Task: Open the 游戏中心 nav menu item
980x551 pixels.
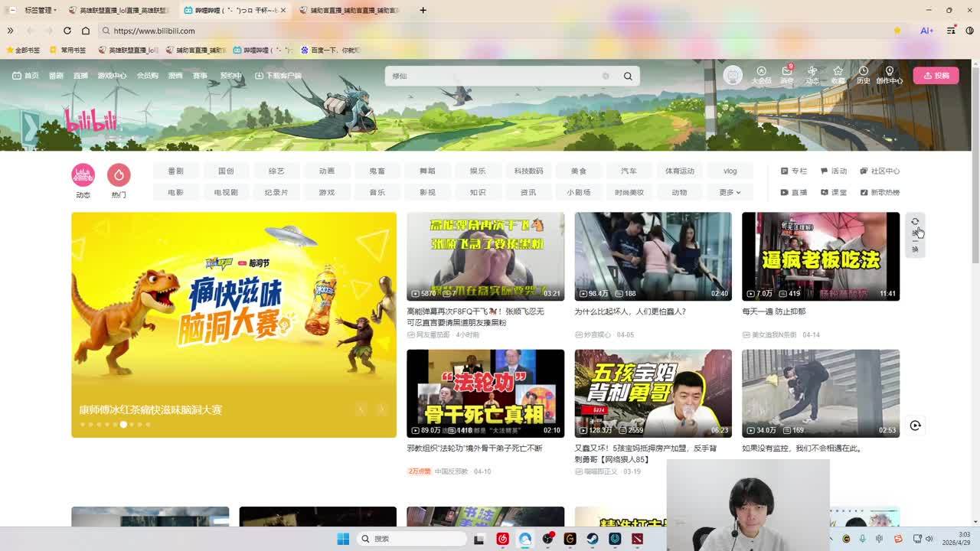Action: point(112,76)
